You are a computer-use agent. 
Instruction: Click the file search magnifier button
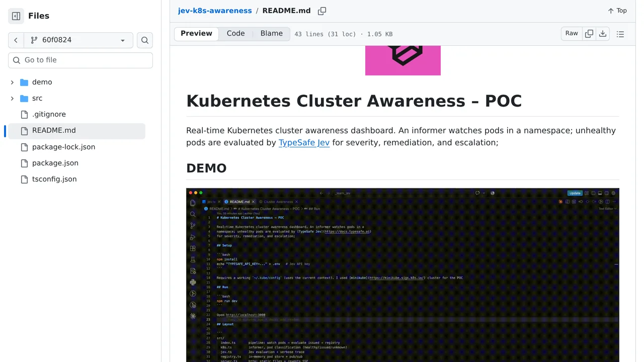145,40
